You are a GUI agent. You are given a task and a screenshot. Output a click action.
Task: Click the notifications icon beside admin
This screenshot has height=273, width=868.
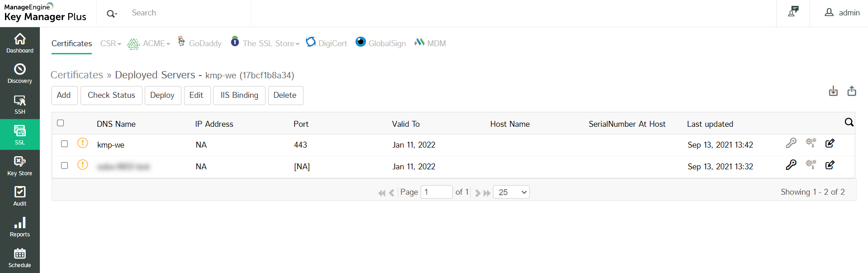(793, 12)
